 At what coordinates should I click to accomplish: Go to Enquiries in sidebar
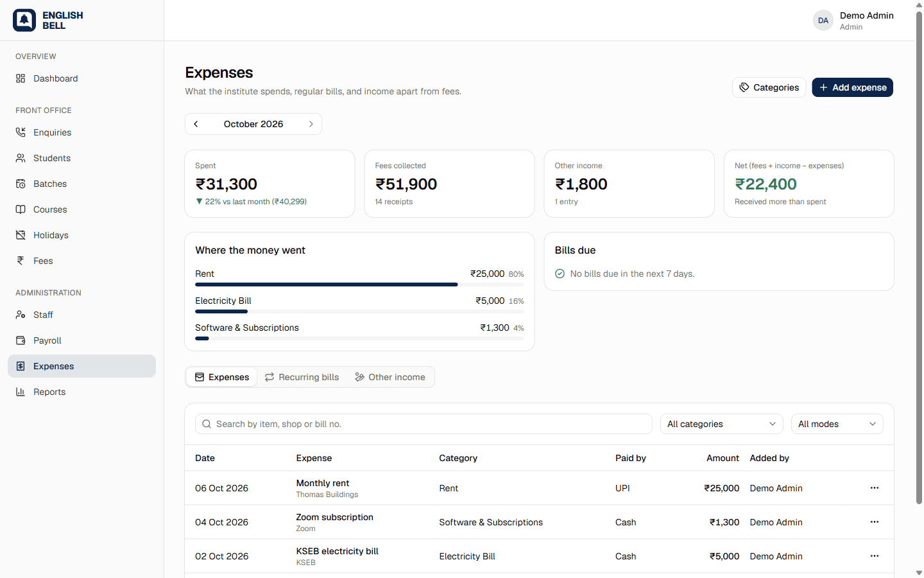[x=81, y=132]
